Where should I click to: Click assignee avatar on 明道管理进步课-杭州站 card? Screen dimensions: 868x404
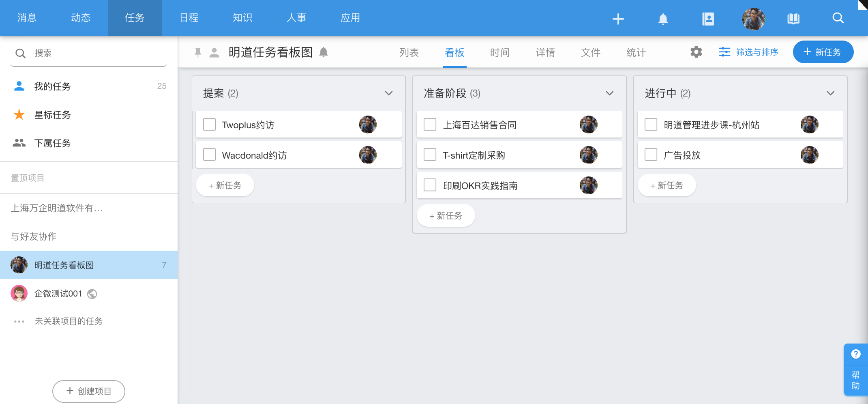pyautogui.click(x=810, y=125)
